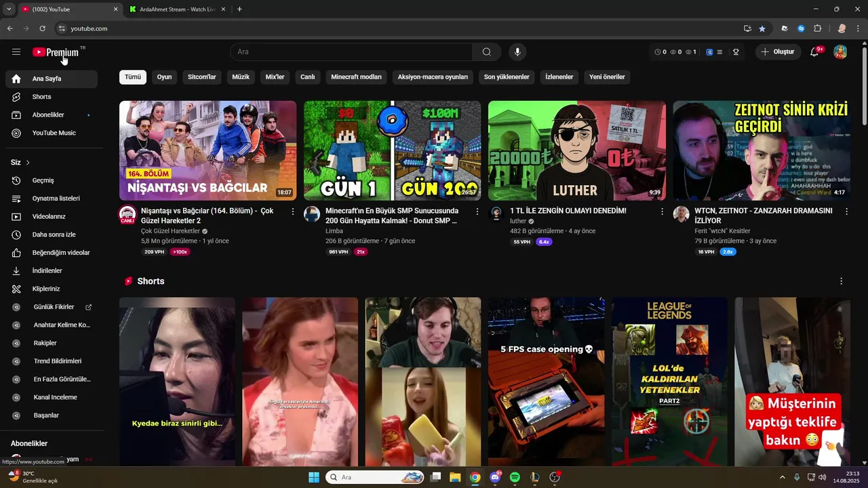This screenshot has width=868, height=488.
Task: Click the blue extension icon beside stats counters
Action: click(710, 52)
